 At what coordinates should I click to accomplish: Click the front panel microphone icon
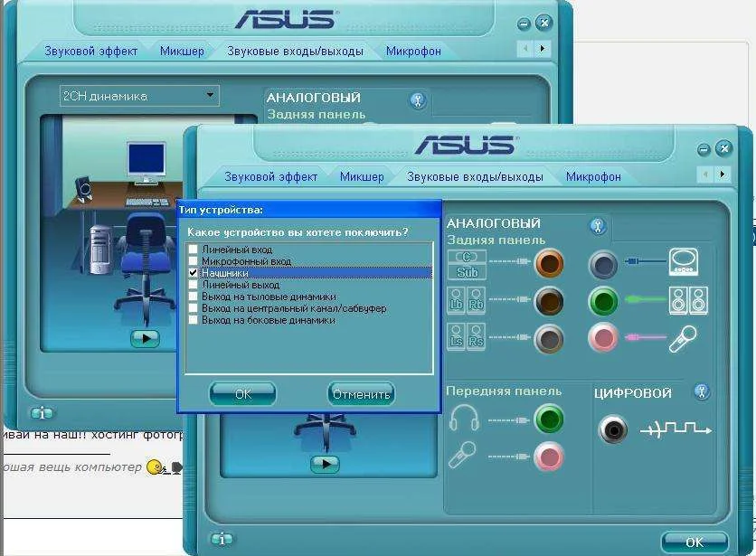click(x=462, y=455)
